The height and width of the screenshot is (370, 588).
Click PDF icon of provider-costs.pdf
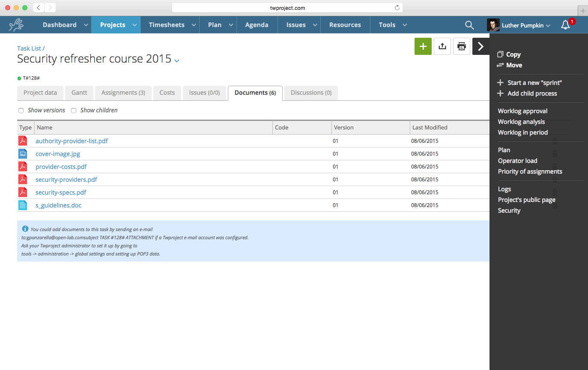(23, 166)
